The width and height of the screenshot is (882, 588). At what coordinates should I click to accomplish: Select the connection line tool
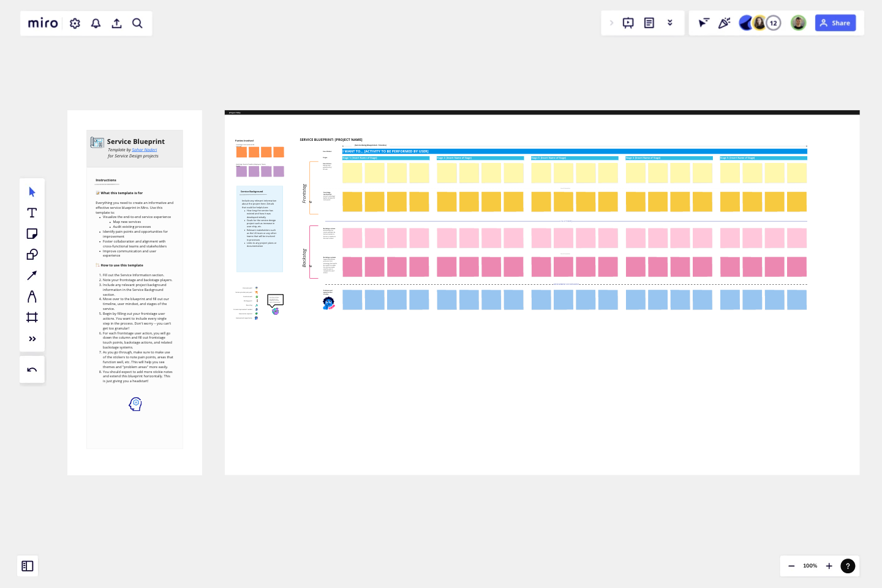coord(32,275)
